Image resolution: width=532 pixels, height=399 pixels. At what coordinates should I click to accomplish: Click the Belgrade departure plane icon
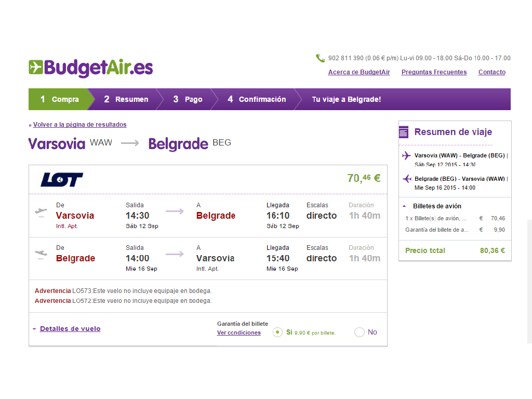(x=41, y=255)
